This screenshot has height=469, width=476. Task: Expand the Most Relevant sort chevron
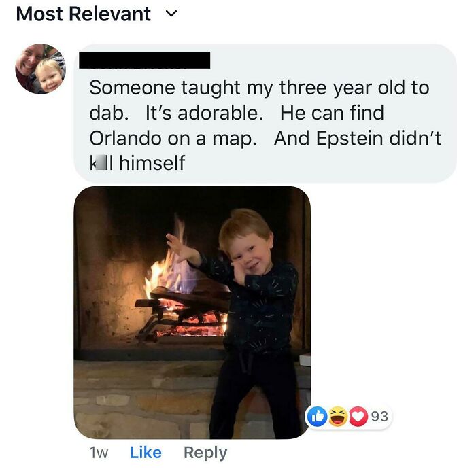[171, 14]
